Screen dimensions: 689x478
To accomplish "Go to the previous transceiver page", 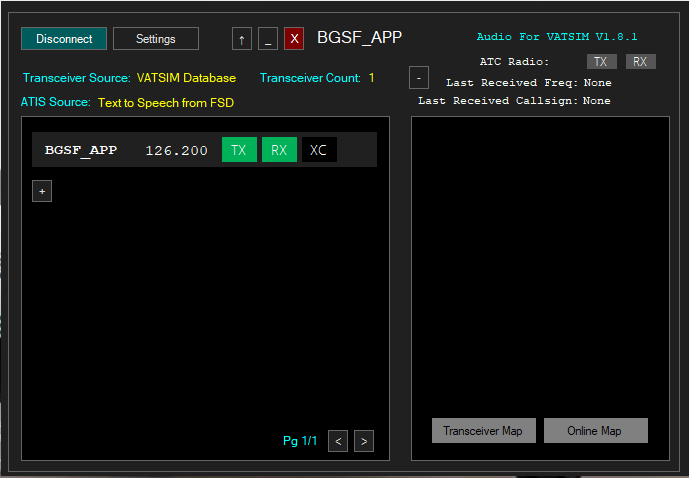I will 338,441.
